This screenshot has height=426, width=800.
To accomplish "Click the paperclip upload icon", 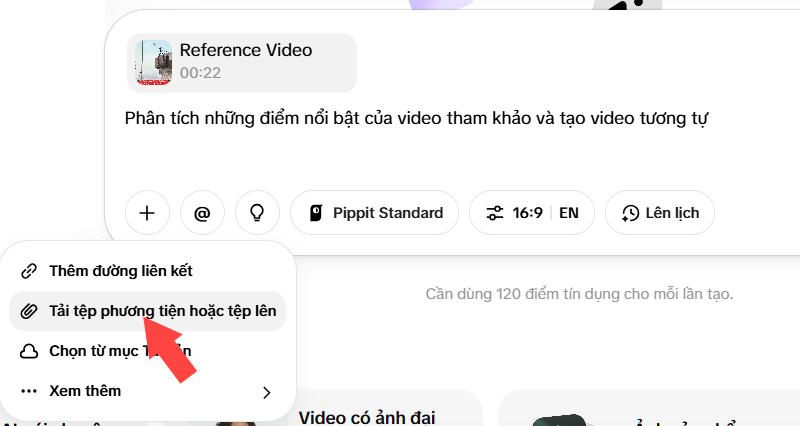I will click(x=29, y=311).
